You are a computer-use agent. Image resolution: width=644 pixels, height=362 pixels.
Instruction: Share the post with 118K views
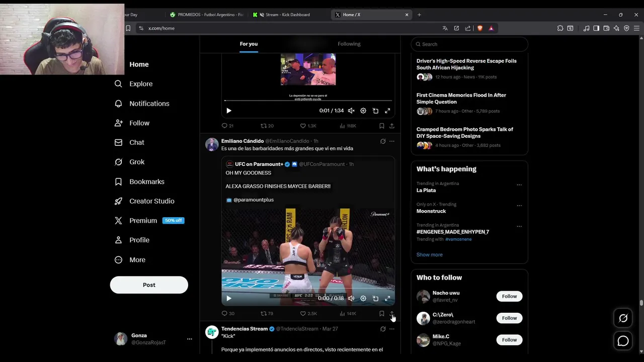point(392,126)
